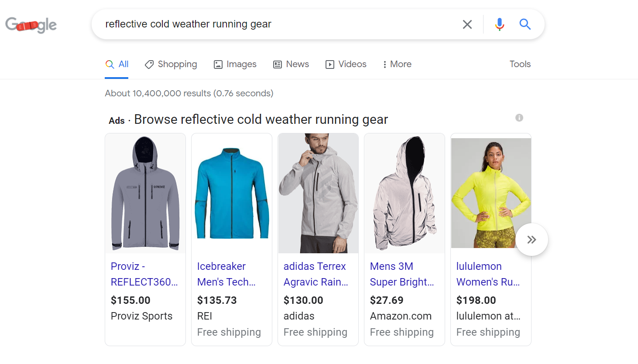Open the lululemon Women's running jacket link

point(488,274)
